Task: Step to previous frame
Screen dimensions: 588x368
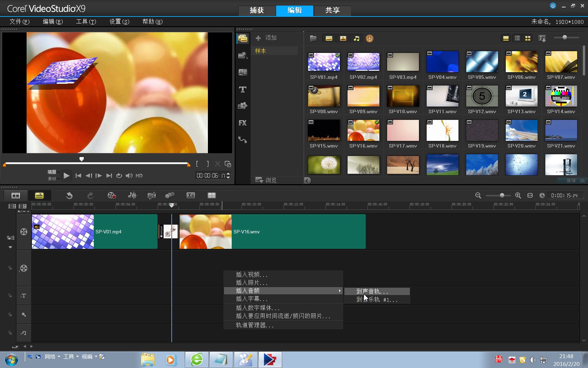Action: point(89,176)
